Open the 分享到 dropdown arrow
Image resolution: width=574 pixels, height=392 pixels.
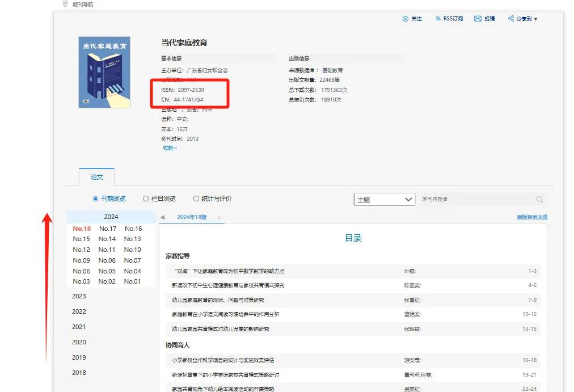tap(535, 19)
